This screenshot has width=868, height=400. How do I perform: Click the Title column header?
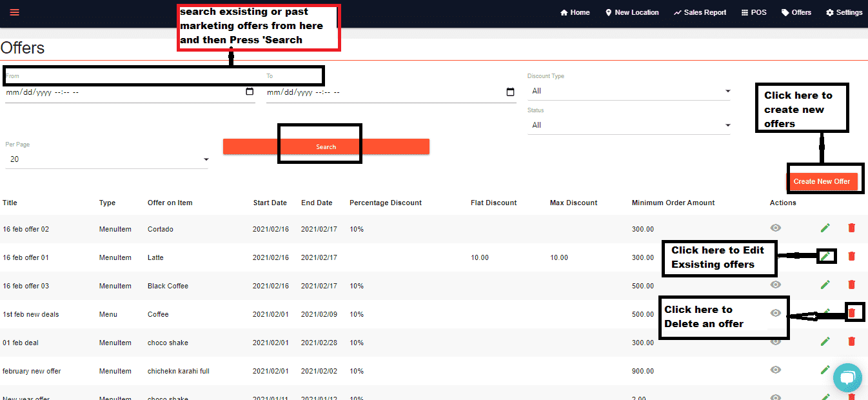click(x=10, y=203)
